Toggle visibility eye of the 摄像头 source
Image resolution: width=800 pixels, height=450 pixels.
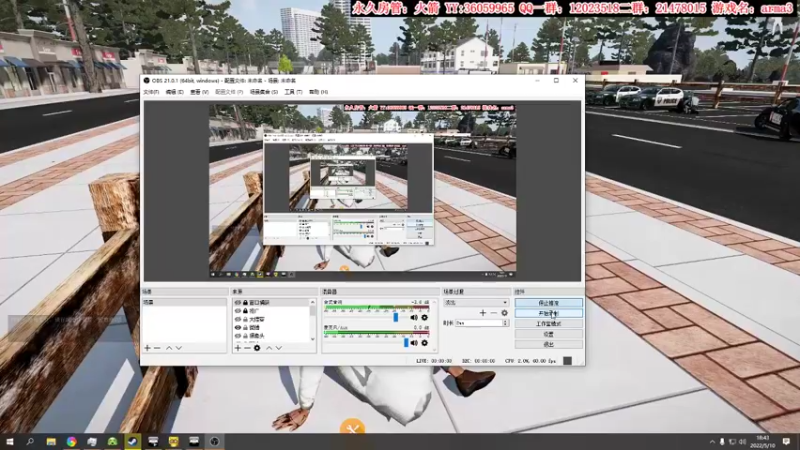tap(238, 336)
